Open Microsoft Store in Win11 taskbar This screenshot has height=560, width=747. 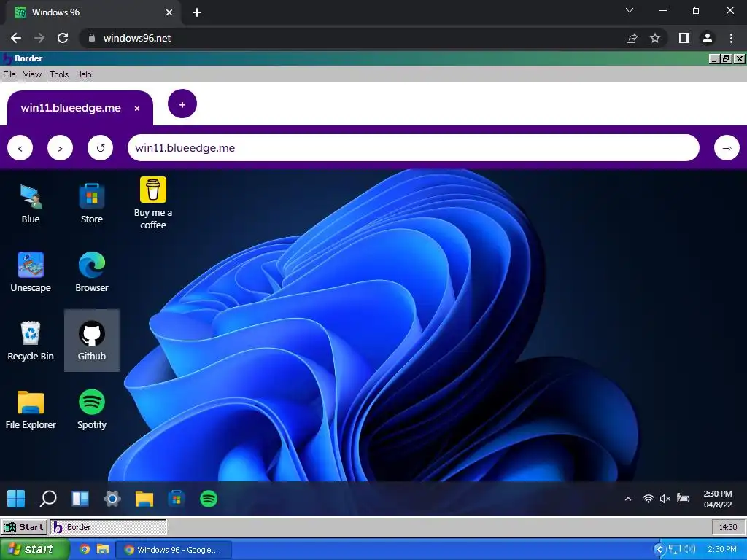177,499
